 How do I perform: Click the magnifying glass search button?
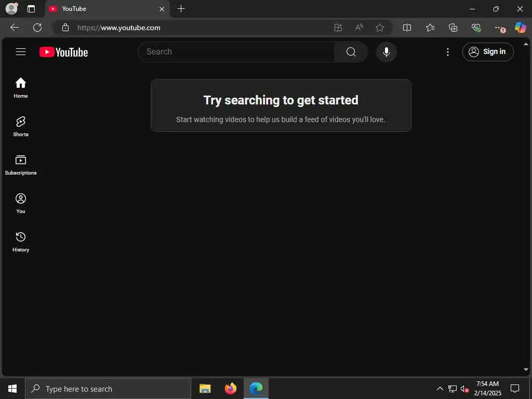(351, 52)
